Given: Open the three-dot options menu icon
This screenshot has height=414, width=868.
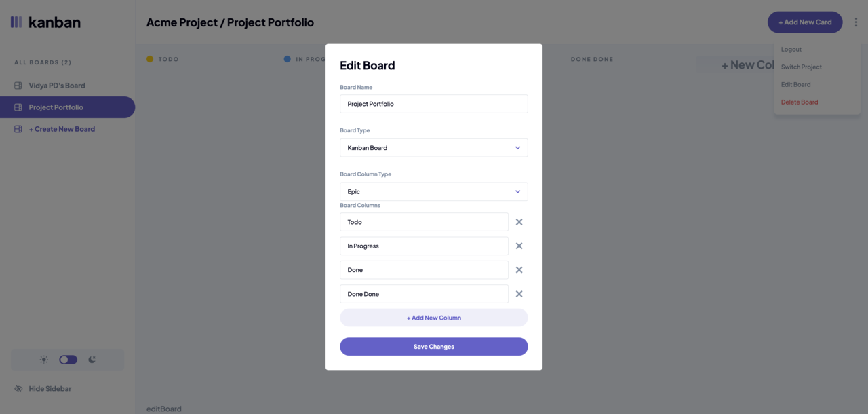Looking at the screenshot, I should (x=856, y=22).
